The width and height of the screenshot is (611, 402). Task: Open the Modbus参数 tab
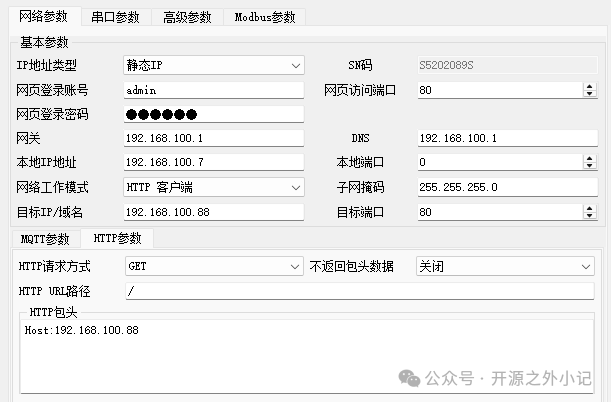(x=265, y=17)
